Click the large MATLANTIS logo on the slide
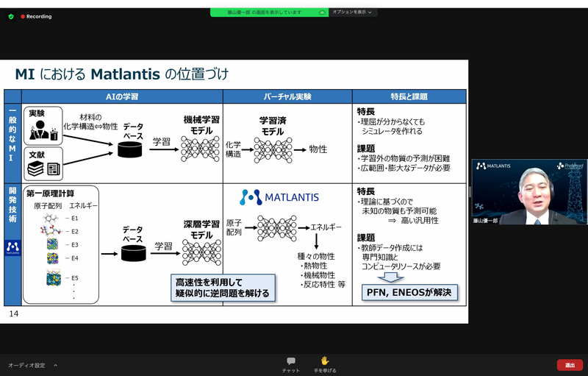The image size is (588, 376). (x=279, y=197)
